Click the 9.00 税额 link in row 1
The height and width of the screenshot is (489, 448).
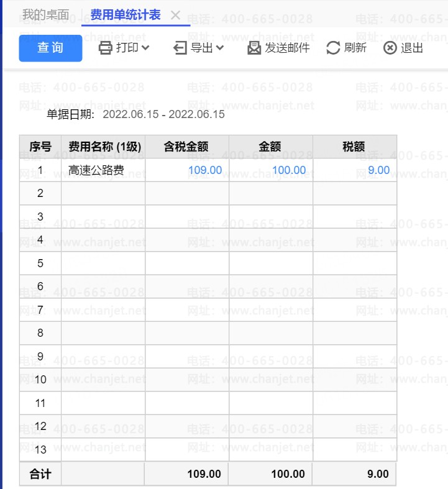[378, 170]
